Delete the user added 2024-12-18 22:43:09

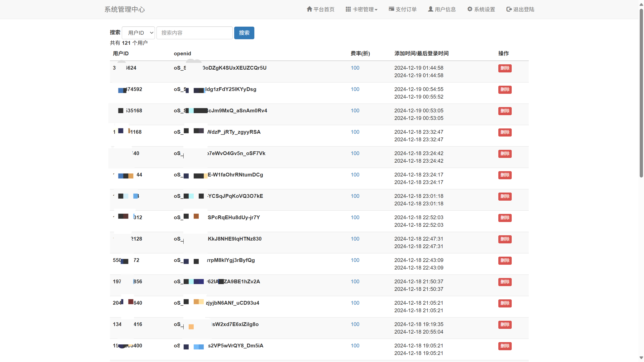coord(505,260)
